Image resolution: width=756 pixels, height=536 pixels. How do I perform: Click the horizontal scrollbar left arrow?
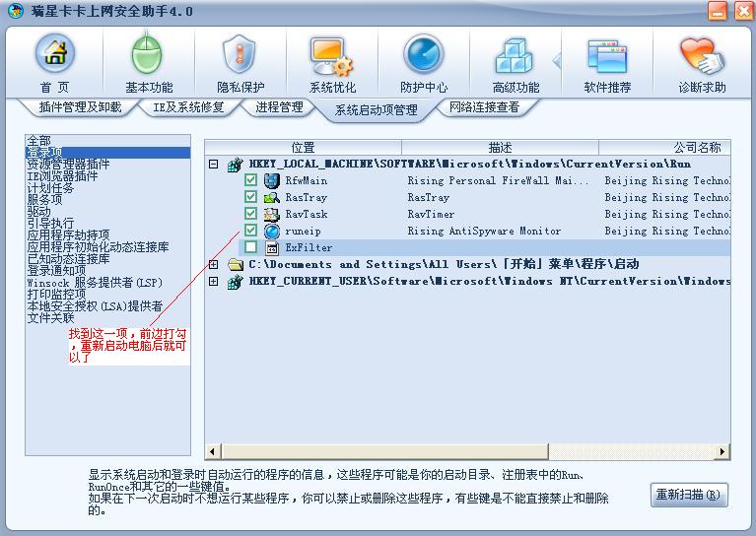212,451
